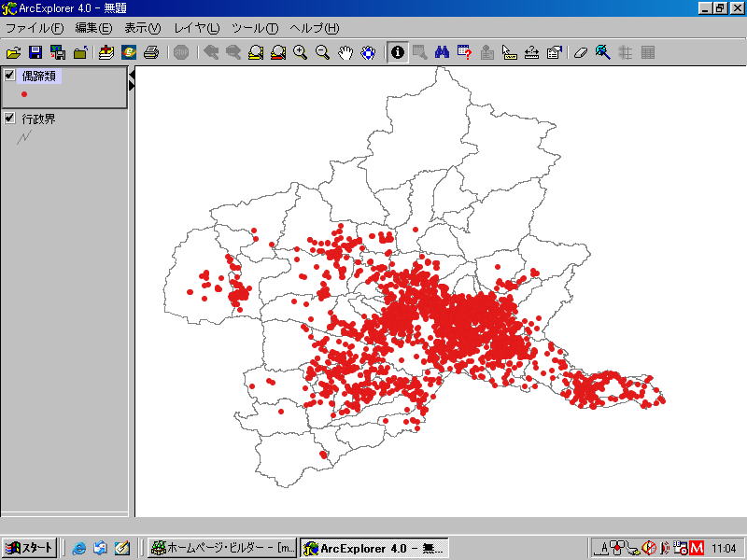Select the Zoom In magnifier tool
The height and width of the screenshot is (560, 747).
pyautogui.click(x=301, y=52)
